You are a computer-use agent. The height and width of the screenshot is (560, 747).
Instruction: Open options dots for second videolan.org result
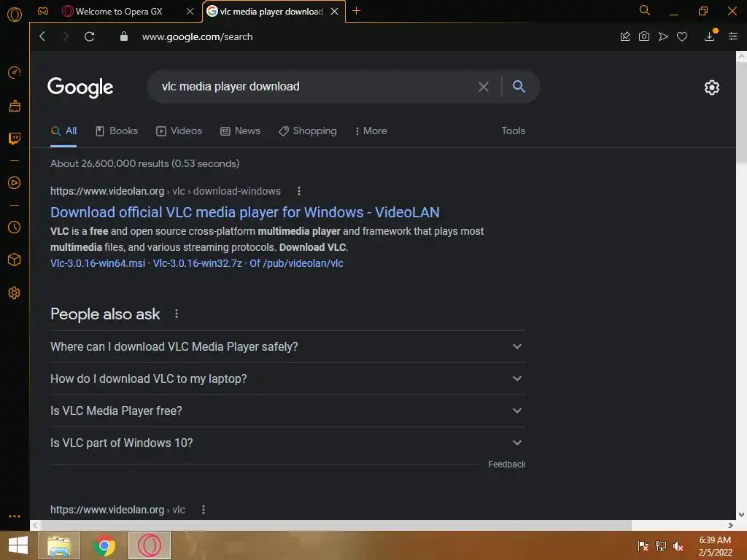click(x=204, y=510)
